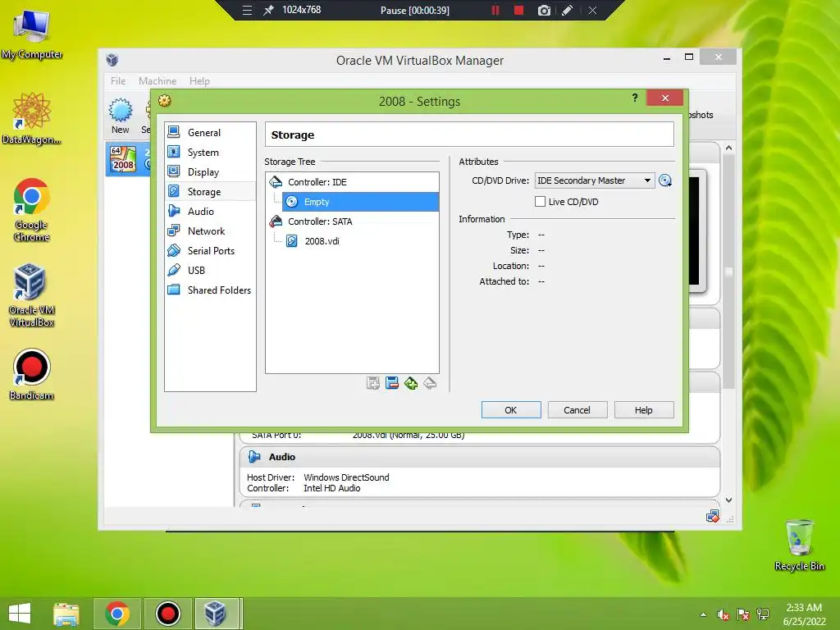Viewport: 840px width, 630px height.
Task: Click the Bandicam desktop shortcut
Action: click(x=32, y=374)
